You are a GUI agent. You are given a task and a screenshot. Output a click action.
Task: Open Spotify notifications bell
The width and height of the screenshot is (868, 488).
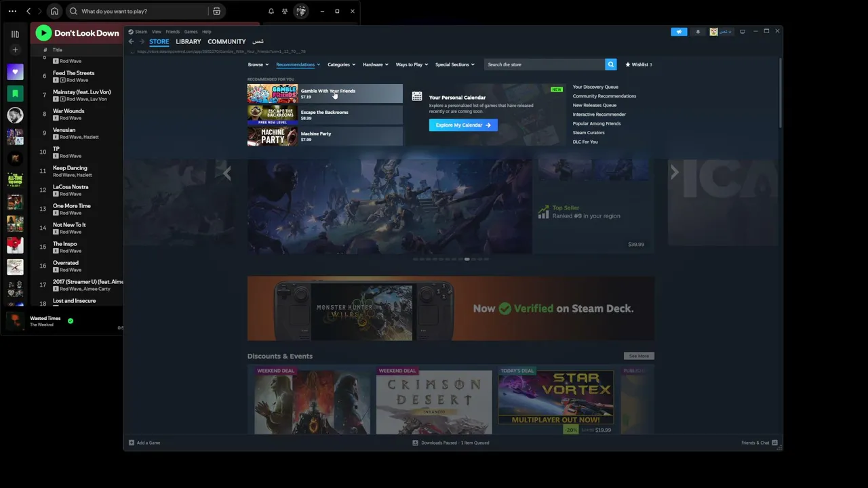click(271, 12)
